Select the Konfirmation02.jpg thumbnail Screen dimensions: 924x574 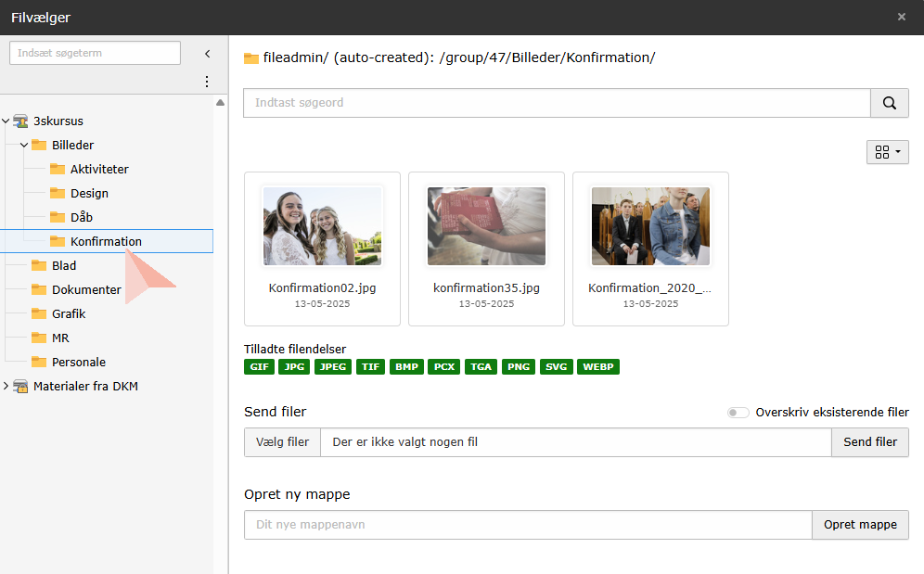(x=322, y=226)
